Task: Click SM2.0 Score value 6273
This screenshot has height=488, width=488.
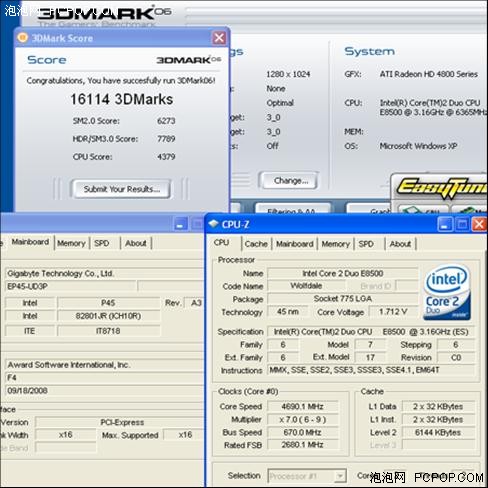Action: coord(166,121)
